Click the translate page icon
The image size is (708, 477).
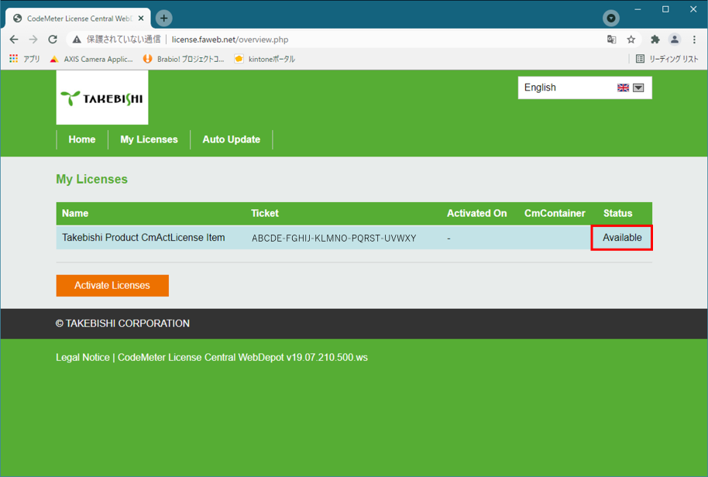click(x=611, y=40)
